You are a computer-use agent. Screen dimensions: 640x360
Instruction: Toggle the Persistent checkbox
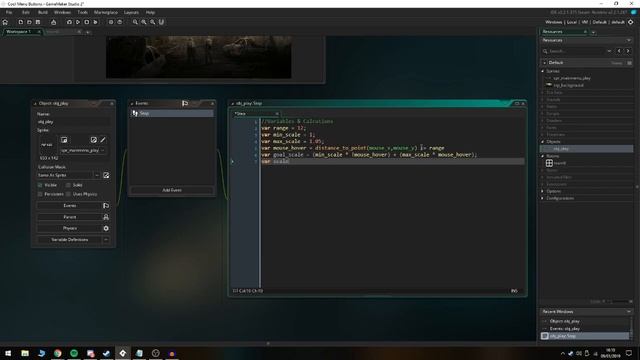click(x=40, y=194)
